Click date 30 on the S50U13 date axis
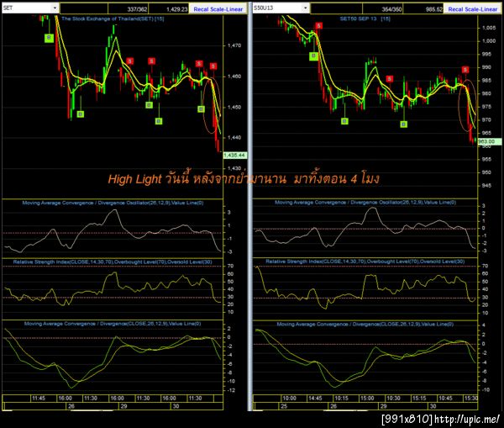This screenshot has height=428, width=504. point(433,406)
